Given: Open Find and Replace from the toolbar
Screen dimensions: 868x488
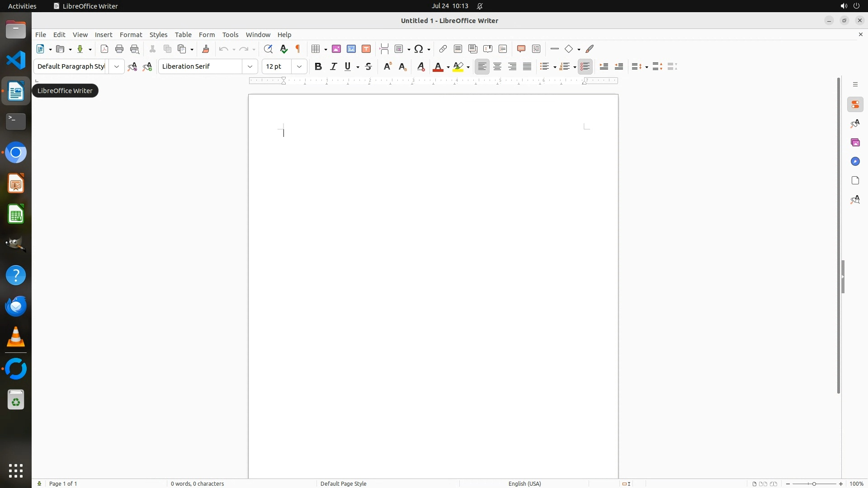Looking at the screenshot, I should point(268,49).
